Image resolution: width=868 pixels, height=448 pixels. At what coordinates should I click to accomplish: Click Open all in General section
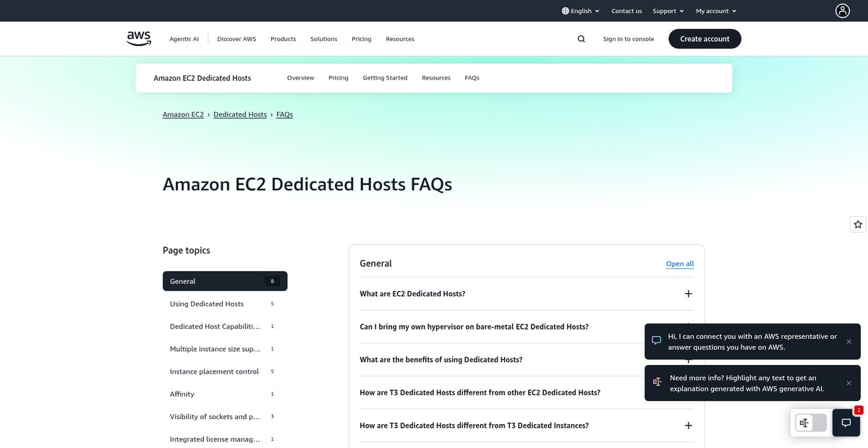[680, 264]
